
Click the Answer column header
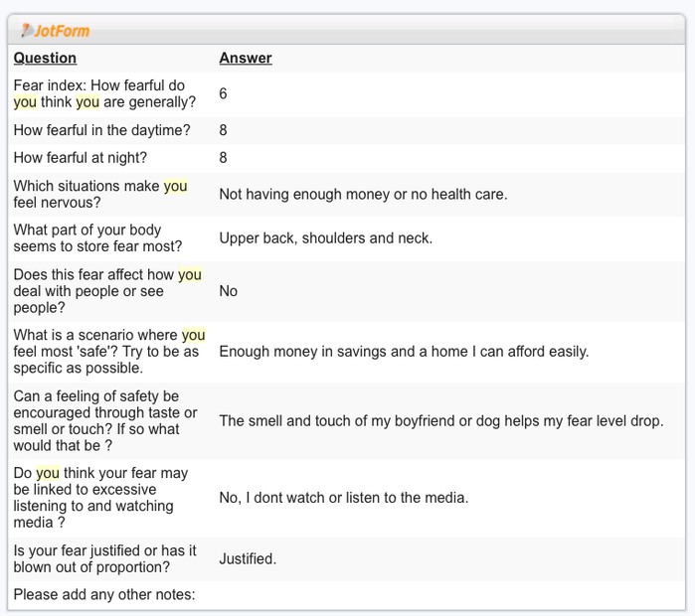pos(246,58)
